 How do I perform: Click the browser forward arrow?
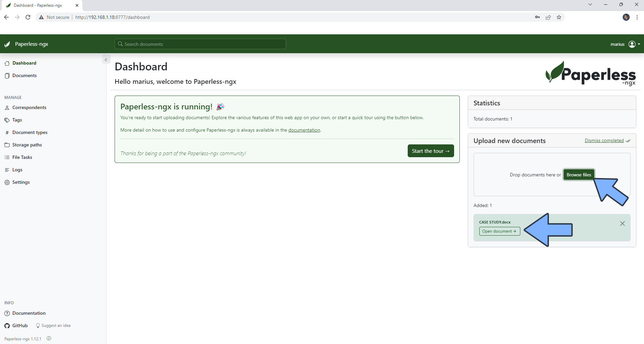pos(17,17)
